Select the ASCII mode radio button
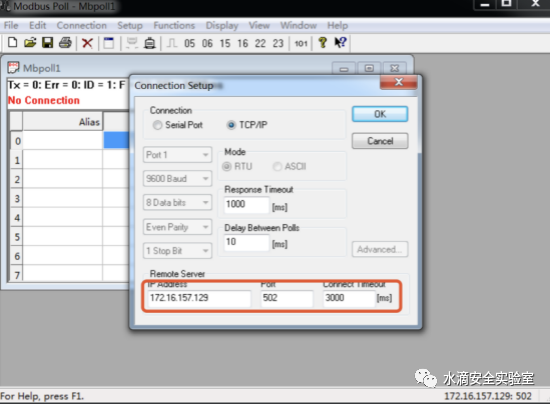 [x=277, y=166]
